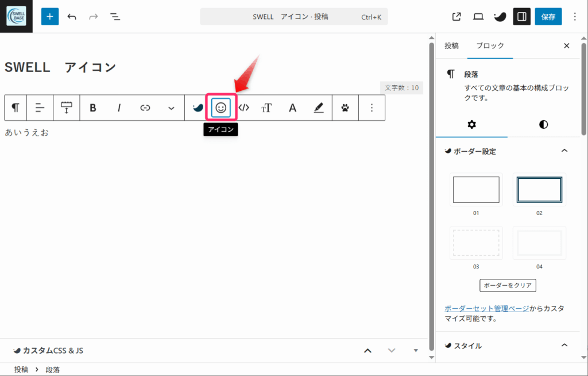Click the あいうえお paragraph text
The height and width of the screenshot is (376, 588).
(x=26, y=133)
